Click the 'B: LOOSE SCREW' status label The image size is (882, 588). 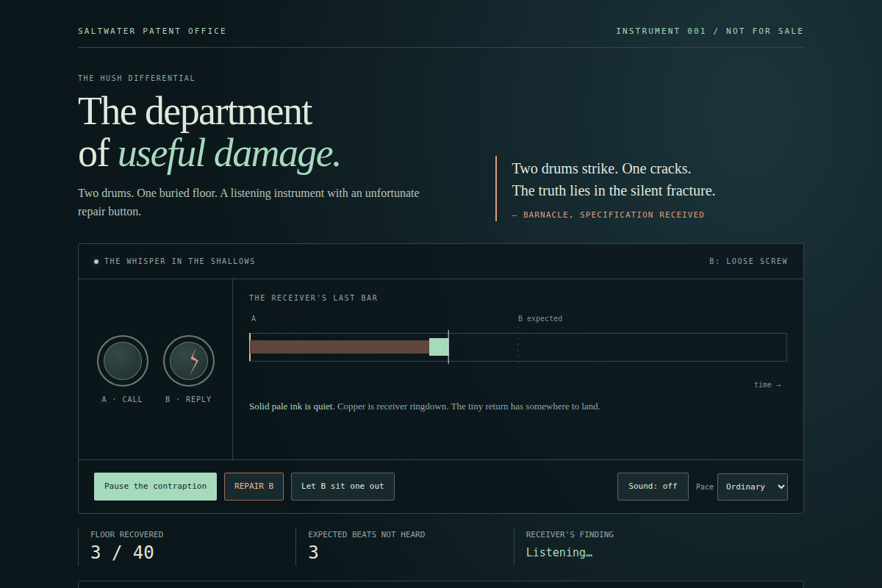(748, 261)
